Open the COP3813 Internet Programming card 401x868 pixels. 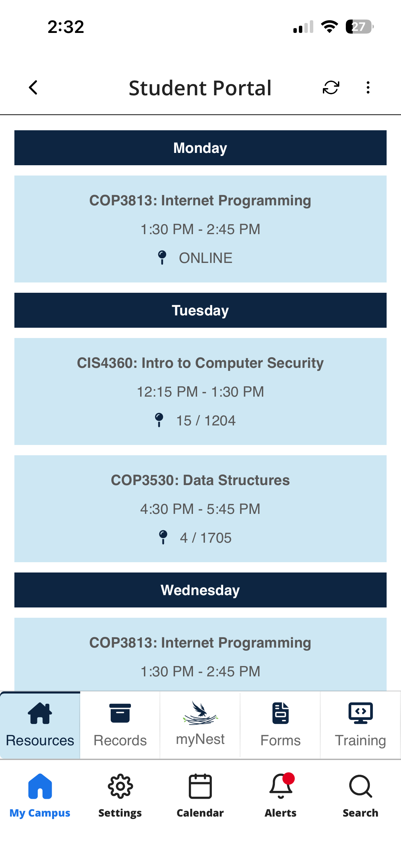tap(200, 229)
